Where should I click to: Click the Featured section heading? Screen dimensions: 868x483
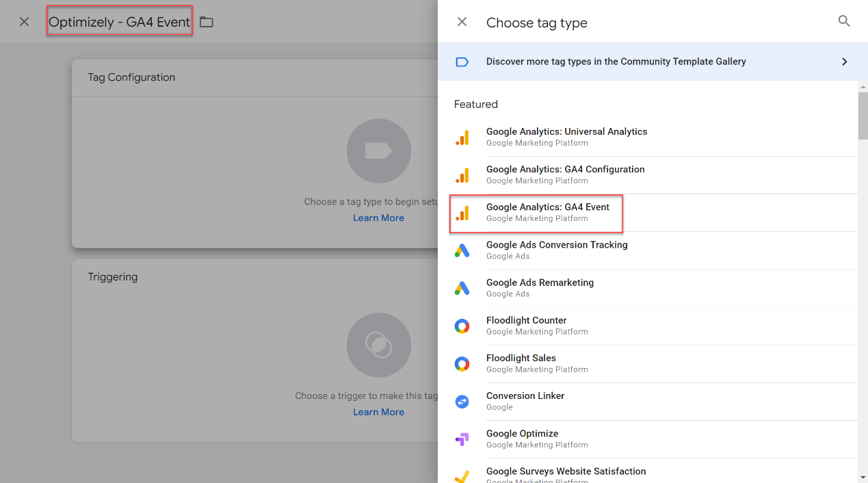point(476,105)
